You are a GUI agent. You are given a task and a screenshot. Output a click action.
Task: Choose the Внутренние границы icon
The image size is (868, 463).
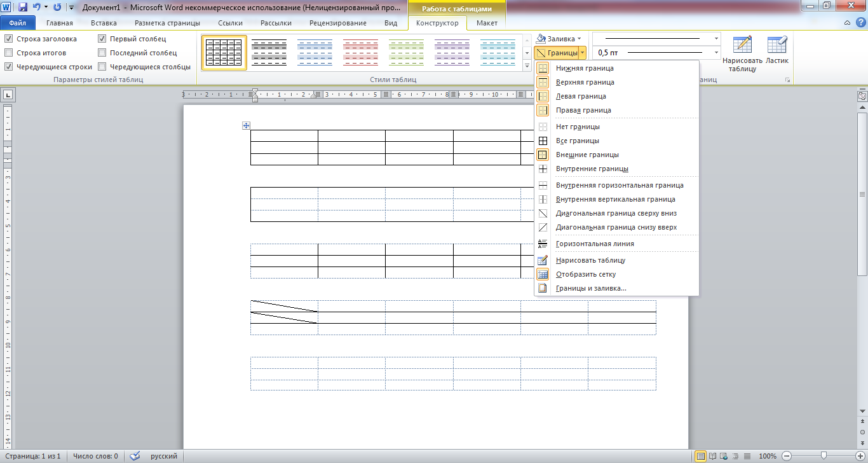point(543,169)
